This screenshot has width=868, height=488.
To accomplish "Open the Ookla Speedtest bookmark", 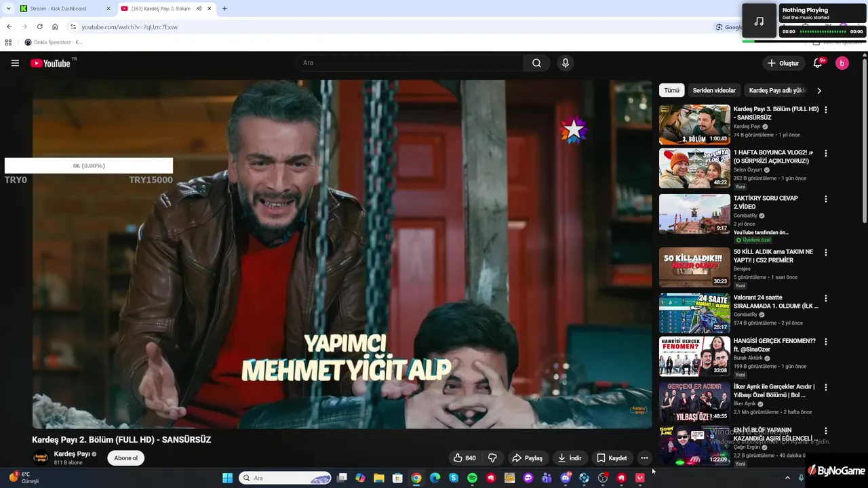I will (x=54, y=42).
